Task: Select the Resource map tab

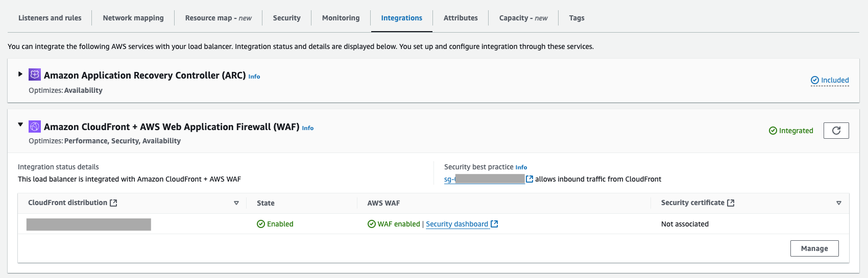Action: click(218, 18)
